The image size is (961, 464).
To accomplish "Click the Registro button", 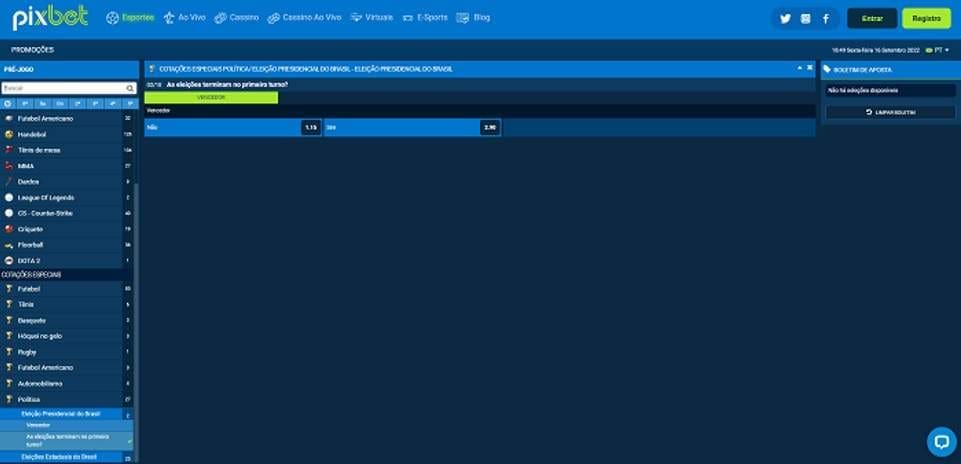I will click(926, 18).
